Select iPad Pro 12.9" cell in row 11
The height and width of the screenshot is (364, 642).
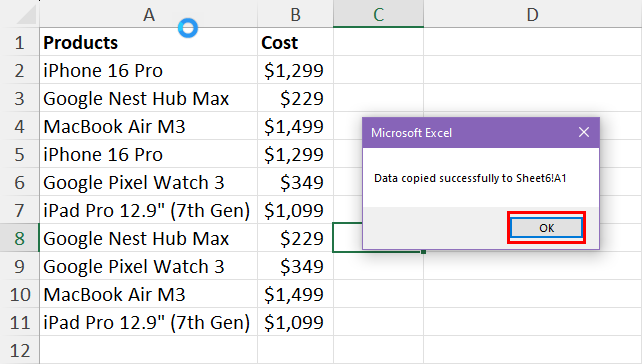click(149, 322)
